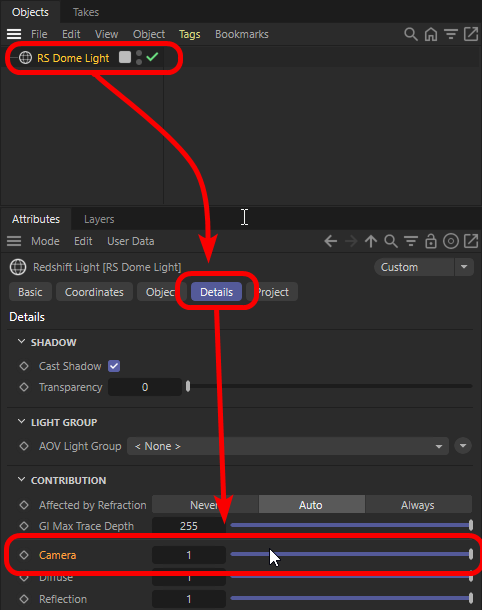Click the home icon in Objects manager
This screenshot has width=482, height=610.
point(431,34)
